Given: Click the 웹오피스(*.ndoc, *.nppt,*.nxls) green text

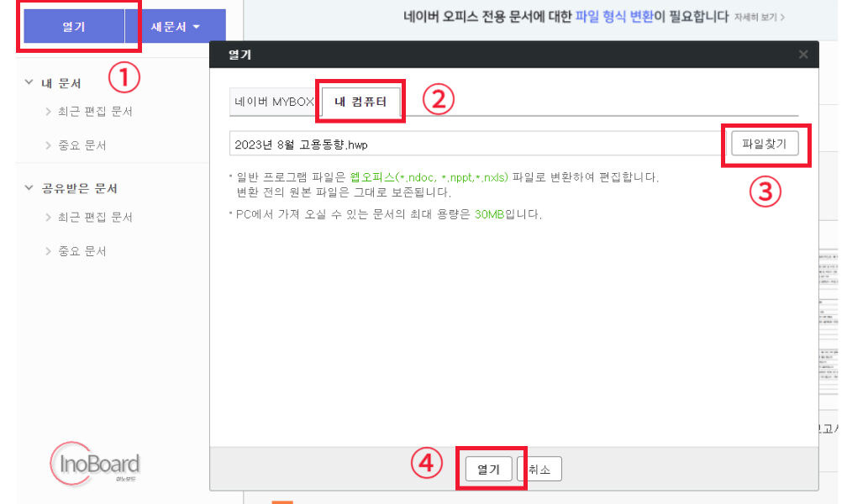Looking at the screenshot, I should [x=429, y=177].
